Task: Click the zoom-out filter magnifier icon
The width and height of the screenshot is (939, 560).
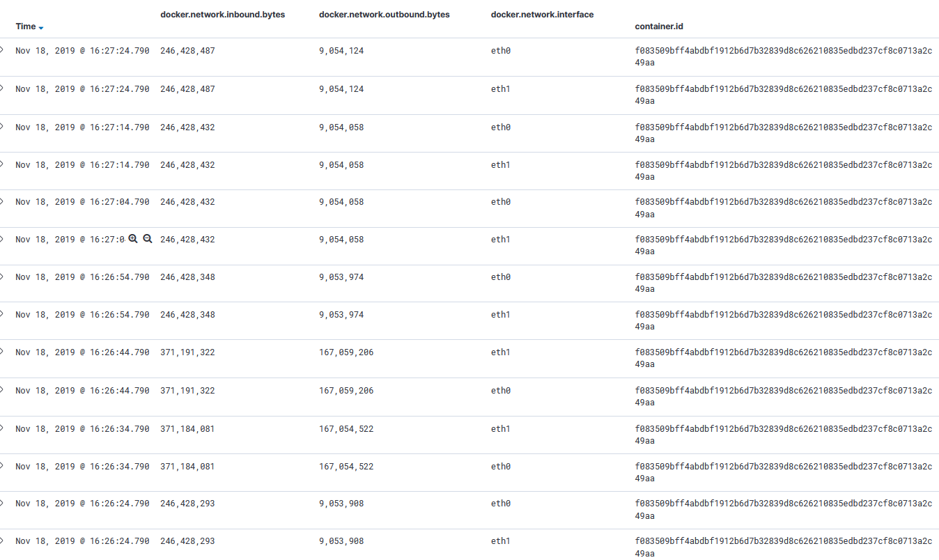Action: coord(147,238)
